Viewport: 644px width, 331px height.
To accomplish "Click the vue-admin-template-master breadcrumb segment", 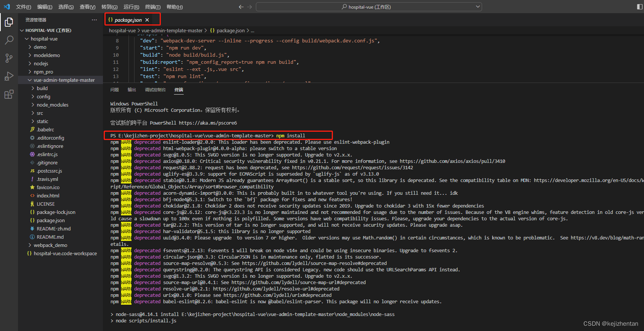I will click(172, 31).
